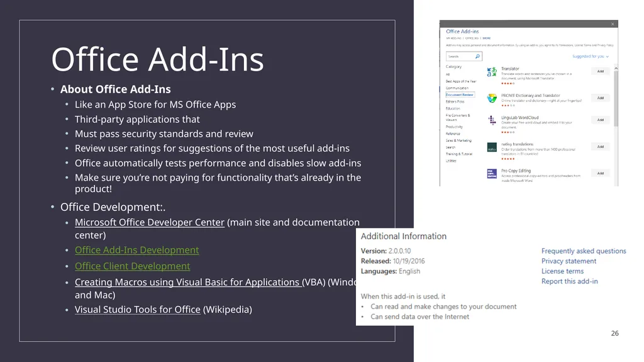
Task: Select the Sales & Marketing category
Action: pyautogui.click(x=458, y=140)
